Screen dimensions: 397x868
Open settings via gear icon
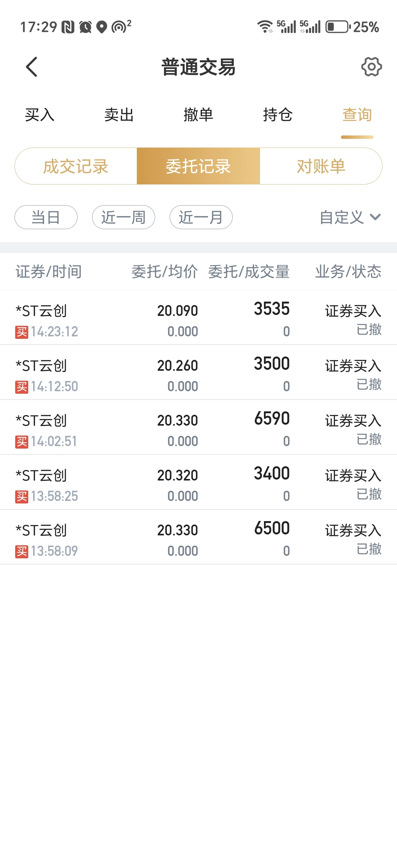[x=371, y=67]
